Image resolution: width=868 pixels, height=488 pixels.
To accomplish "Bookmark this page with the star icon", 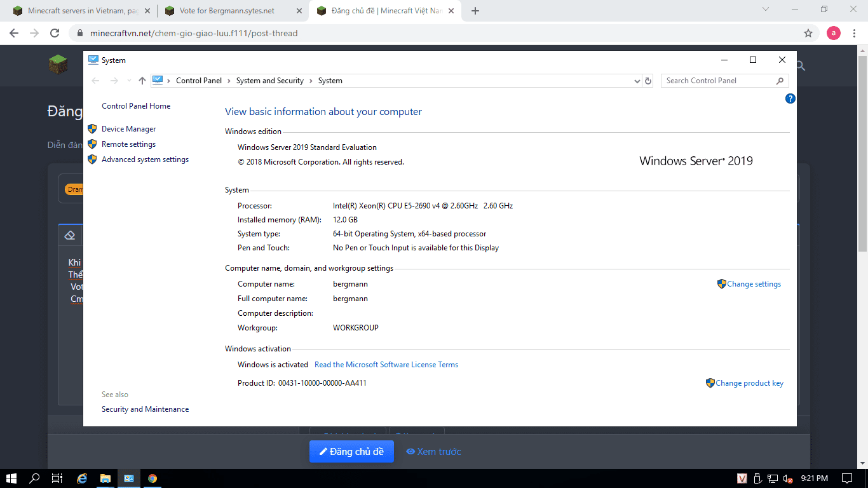I will click(x=808, y=33).
